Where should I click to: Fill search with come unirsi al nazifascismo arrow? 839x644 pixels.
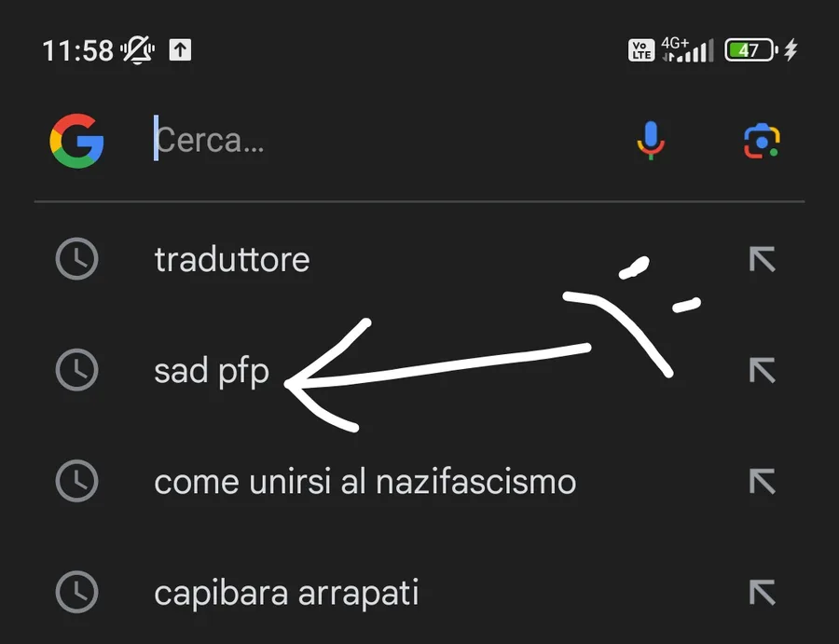click(762, 482)
